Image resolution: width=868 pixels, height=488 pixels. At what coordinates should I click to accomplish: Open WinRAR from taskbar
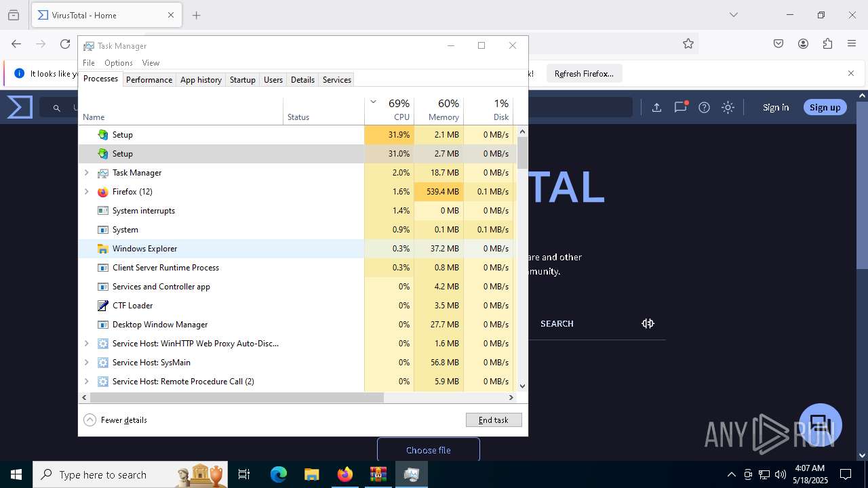click(x=378, y=474)
